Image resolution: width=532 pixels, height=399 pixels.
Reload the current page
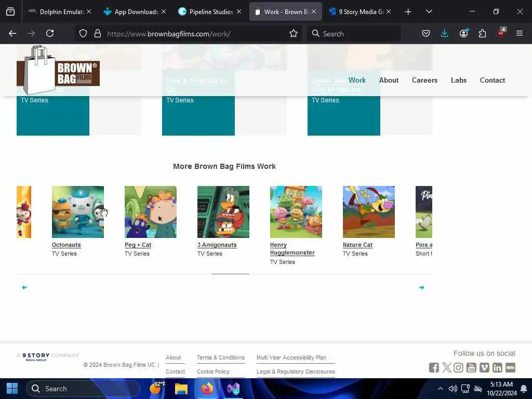(50, 33)
